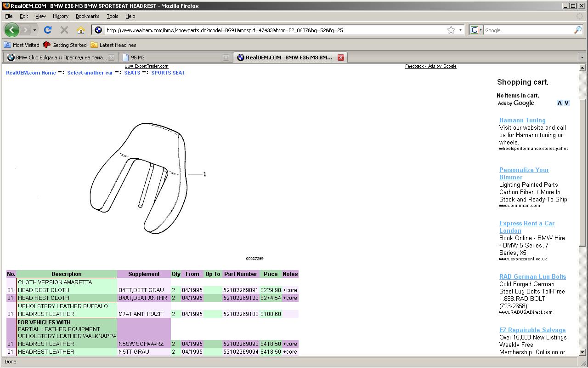Click the Most Visited bookmark icon

coord(7,45)
